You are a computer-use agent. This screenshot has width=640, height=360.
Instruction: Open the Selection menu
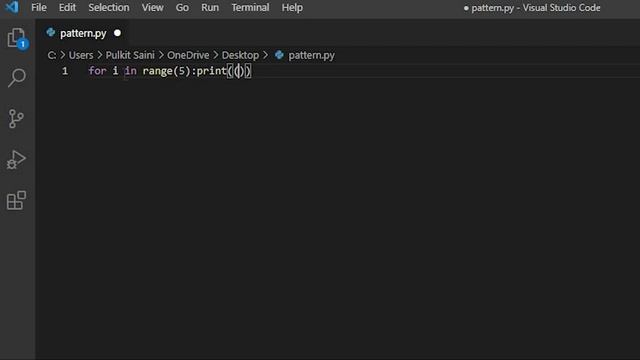point(109,7)
